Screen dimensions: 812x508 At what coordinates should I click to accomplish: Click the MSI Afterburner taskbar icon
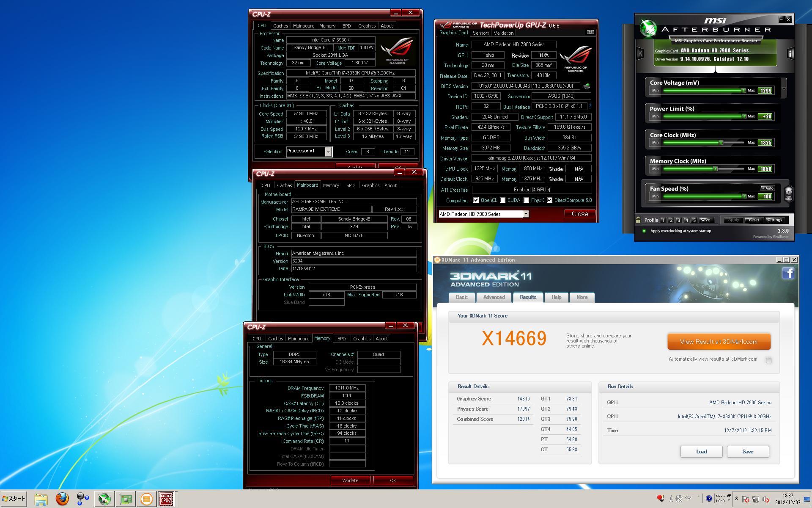pyautogui.click(x=104, y=500)
